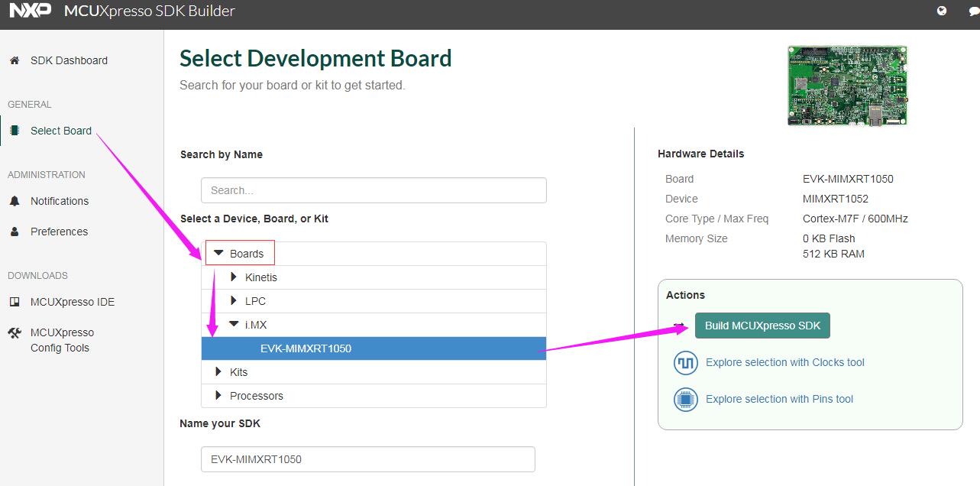Click the NXP logo in the header

[31, 11]
